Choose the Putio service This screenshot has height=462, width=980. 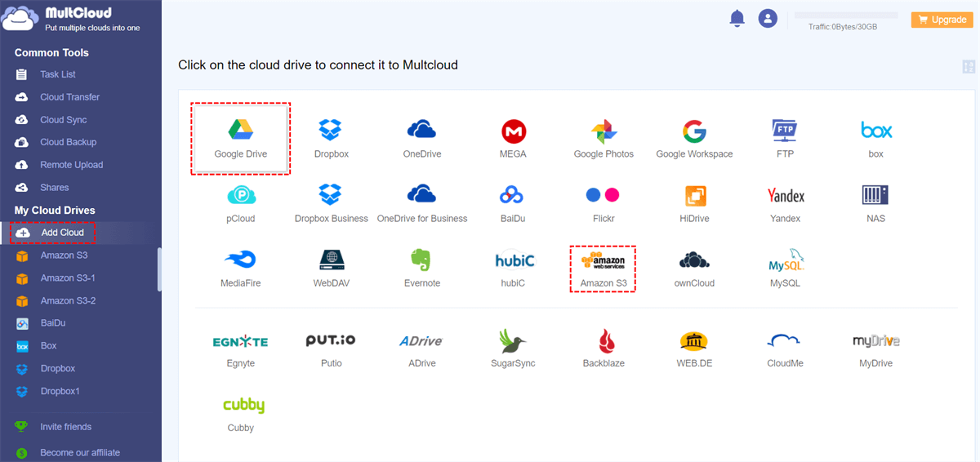(x=331, y=349)
